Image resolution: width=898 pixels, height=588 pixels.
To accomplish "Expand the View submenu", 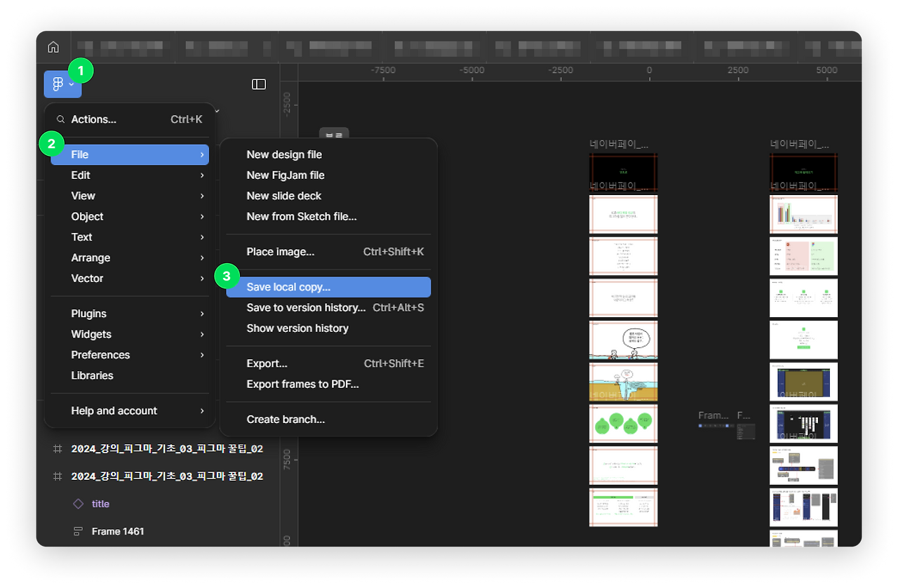I will [x=130, y=196].
